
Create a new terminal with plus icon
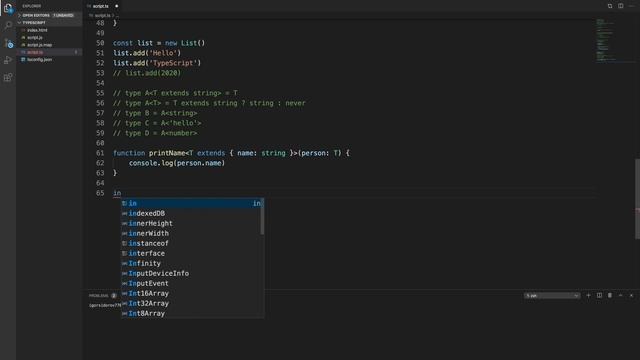[x=588, y=296]
